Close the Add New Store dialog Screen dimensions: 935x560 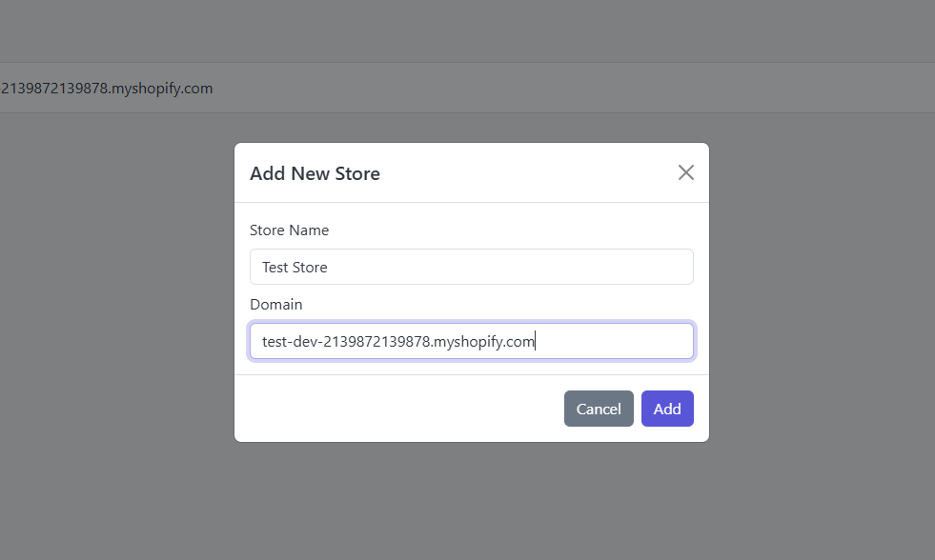pyautogui.click(x=685, y=172)
